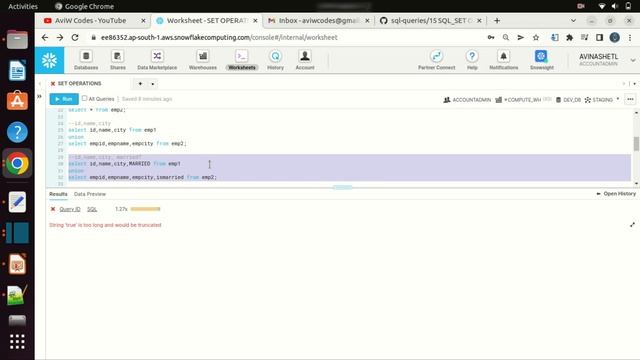The height and width of the screenshot is (360, 640).
Task: Click the saved passwords key icon
Action: (491, 38)
